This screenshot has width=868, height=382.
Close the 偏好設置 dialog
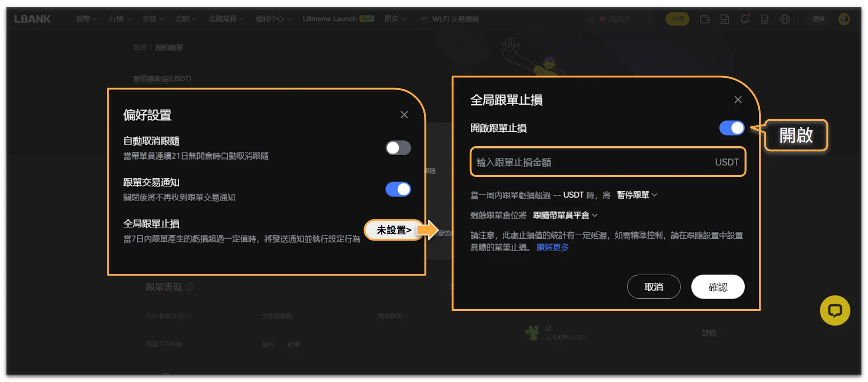click(x=404, y=115)
